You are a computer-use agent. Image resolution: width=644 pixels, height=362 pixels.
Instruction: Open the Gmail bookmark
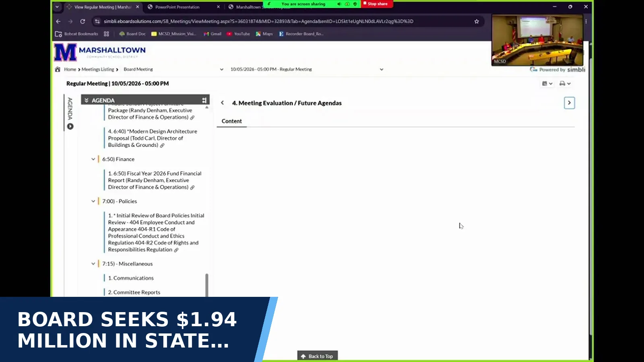(213, 34)
